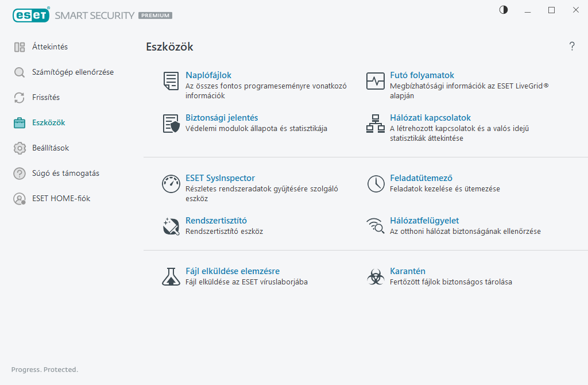Click the Hálózati kapcsolatok network icon
Viewport: 588px width, 385px height.
[376, 124]
